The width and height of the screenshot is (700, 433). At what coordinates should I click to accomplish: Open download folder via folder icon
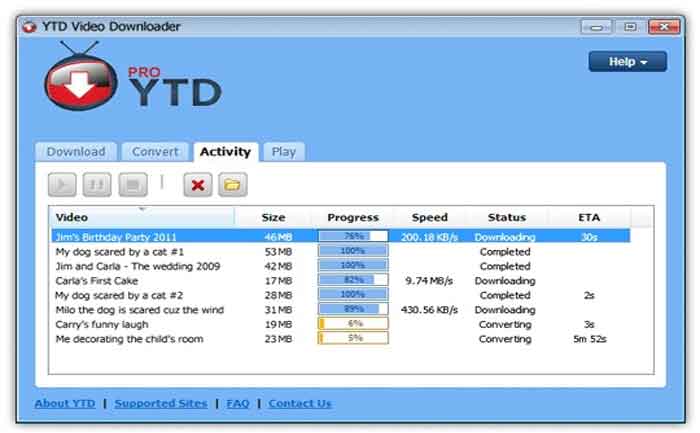coord(233,185)
